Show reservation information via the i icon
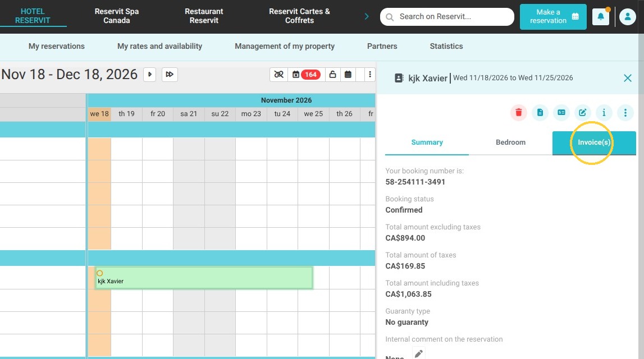This screenshot has width=644, height=359. tap(604, 112)
